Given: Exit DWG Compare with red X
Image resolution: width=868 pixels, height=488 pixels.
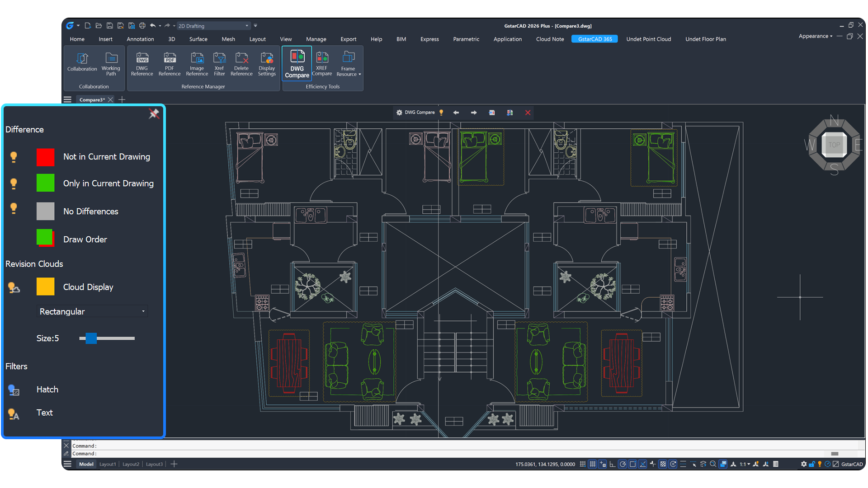Looking at the screenshot, I should click(528, 113).
